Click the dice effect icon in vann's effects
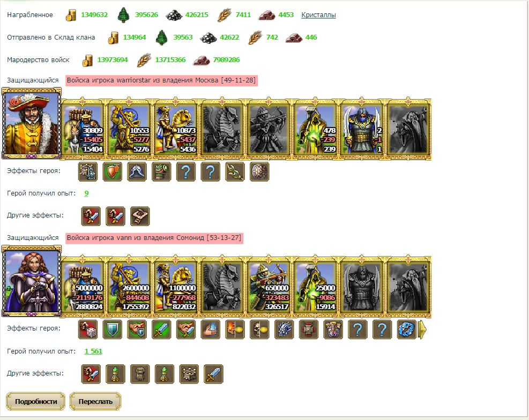This screenshot has width=529, height=420. pyautogui.click(x=88, y=329)
